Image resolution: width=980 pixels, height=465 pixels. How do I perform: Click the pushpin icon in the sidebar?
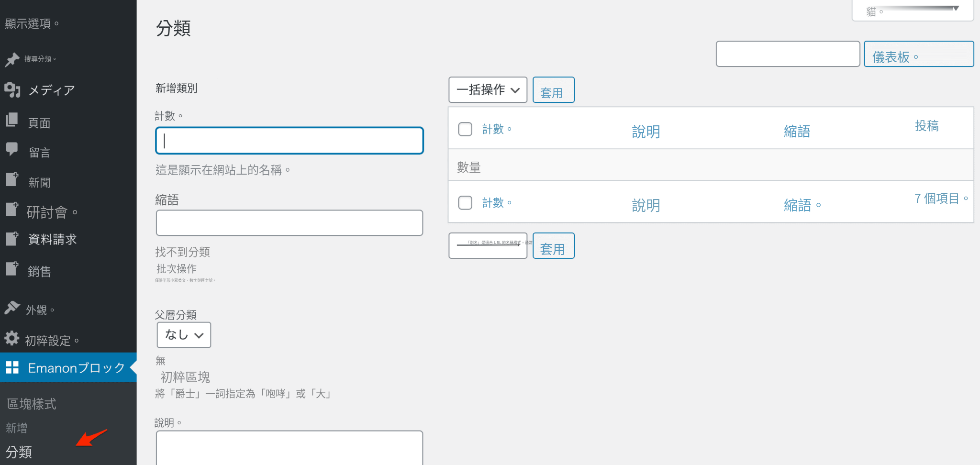[x=12, y=59]
